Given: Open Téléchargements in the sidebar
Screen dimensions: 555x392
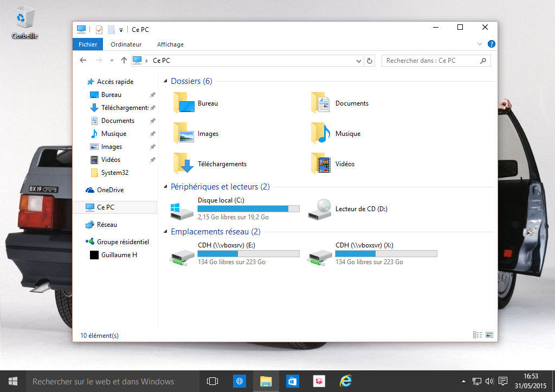Looking at the screenshot, I should coord(119,108).
